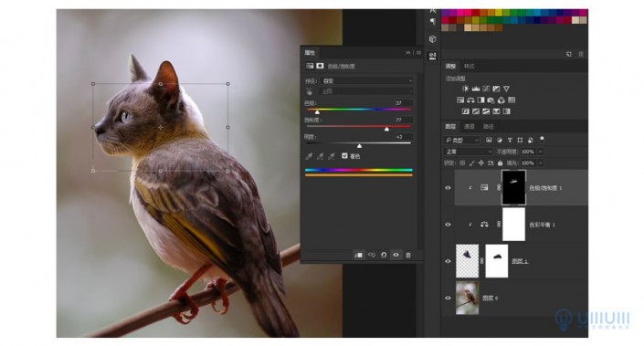
Task: Switch to the Channels tab
Action: 469,126
